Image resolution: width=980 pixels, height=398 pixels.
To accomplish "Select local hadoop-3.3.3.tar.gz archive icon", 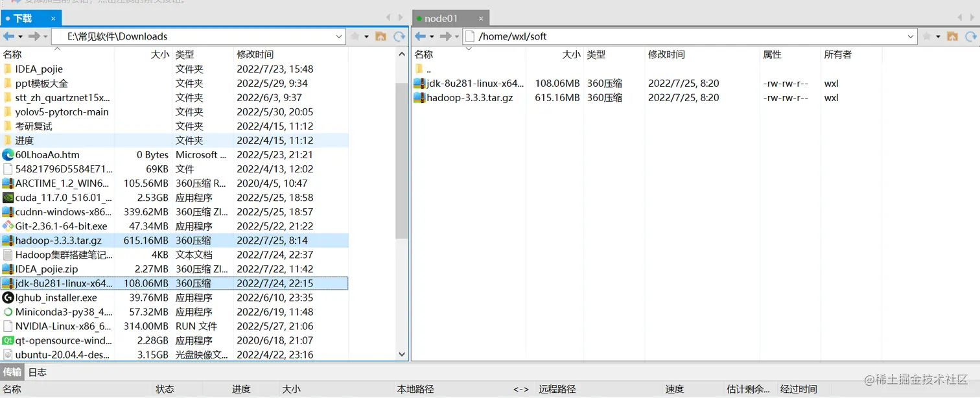I will tap(8, 240).
